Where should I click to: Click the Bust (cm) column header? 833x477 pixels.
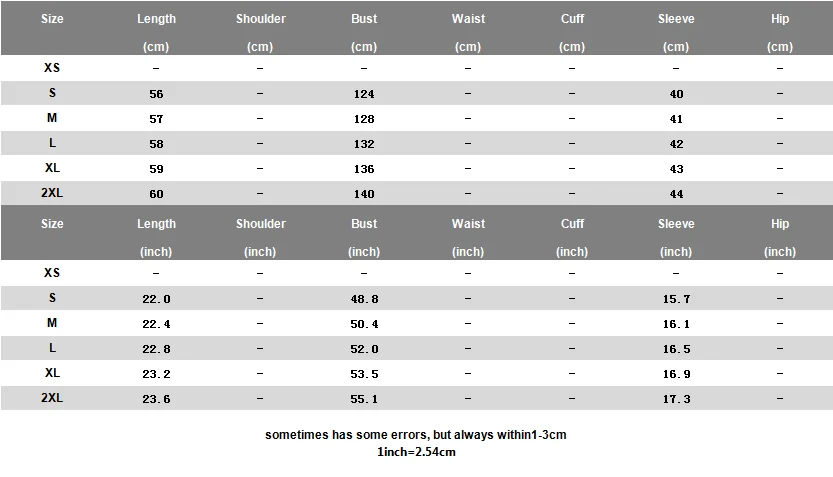click(364, 32)
